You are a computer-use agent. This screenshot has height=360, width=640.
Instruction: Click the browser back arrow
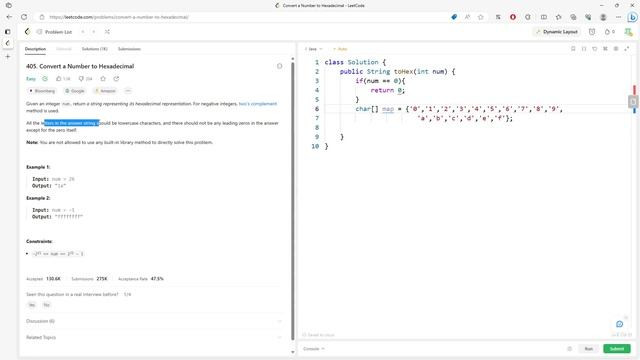[9, 17]
